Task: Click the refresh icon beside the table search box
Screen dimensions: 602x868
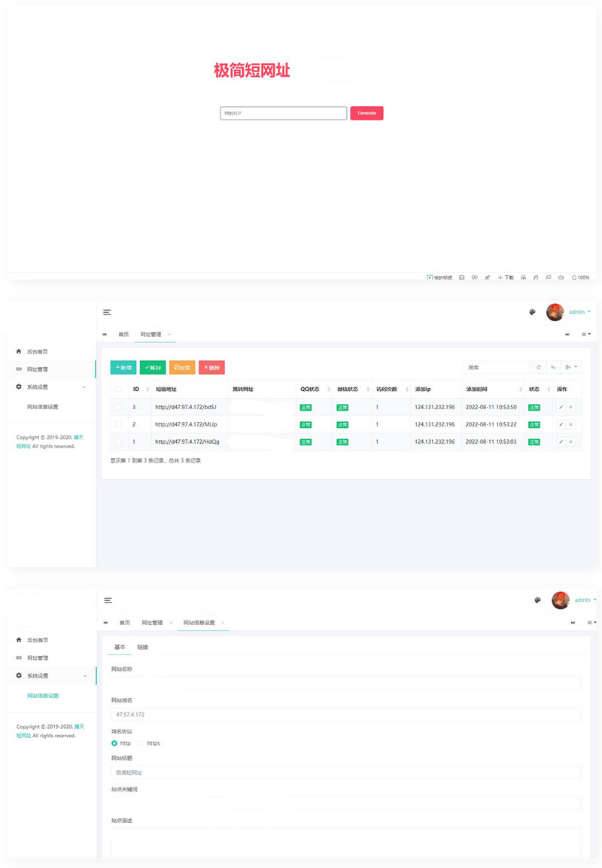Action: tap(538, 367)
